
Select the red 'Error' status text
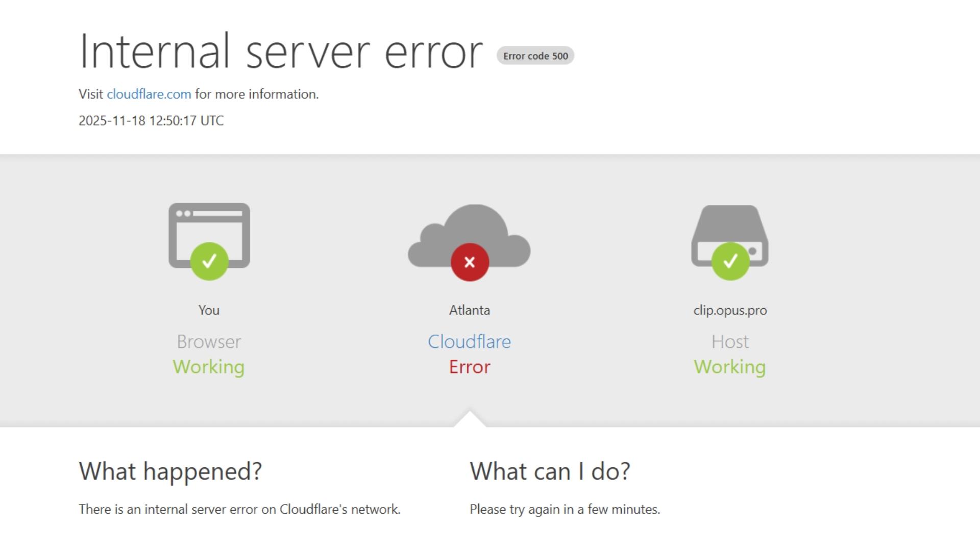470,366
